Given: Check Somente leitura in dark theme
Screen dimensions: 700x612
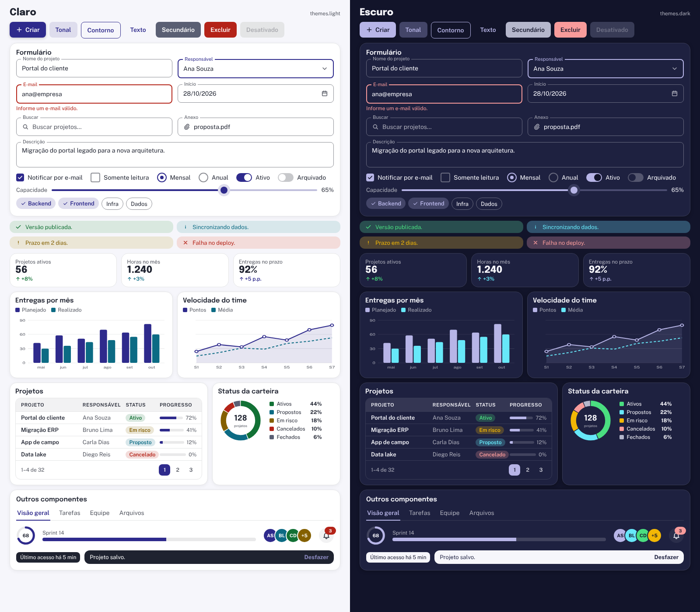Looking at the screenshot, I should pos(445,177).
